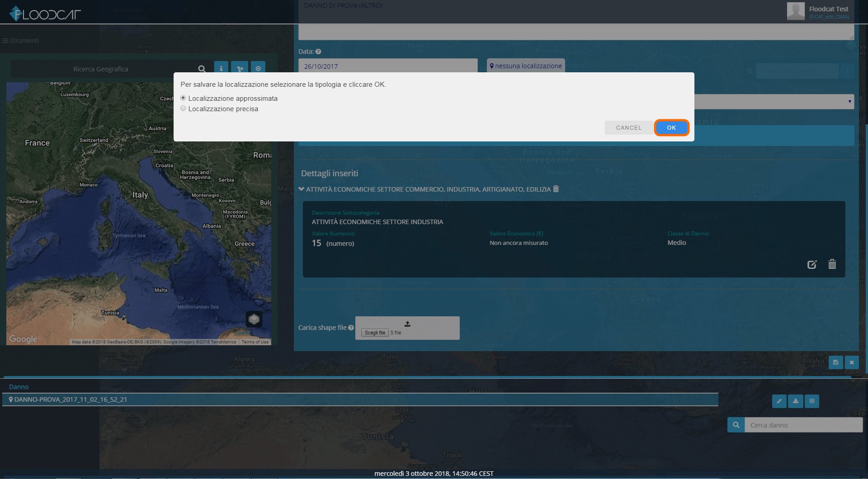
Task: Click the Scegli file upload button
Action: click(375, 333)
